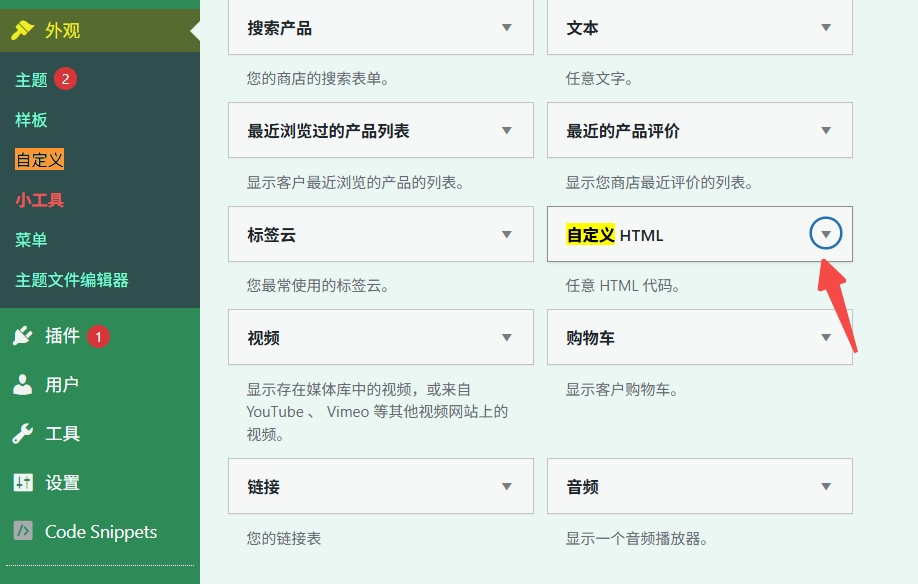This screenshot has height=584, width=918.
Task: Select the 音频 widget title
Action: (582, 487)
